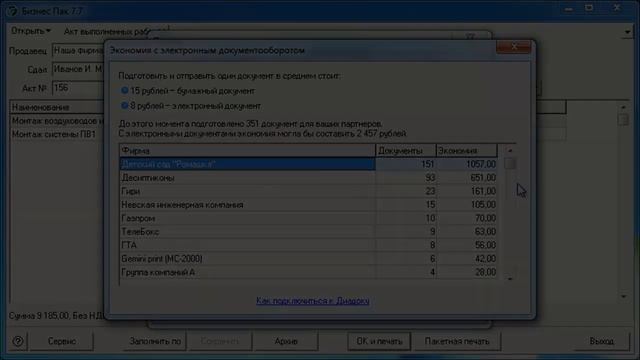The image size is (640, 360).
Task: Click the help question mark icon
Action: pos(18,341)
